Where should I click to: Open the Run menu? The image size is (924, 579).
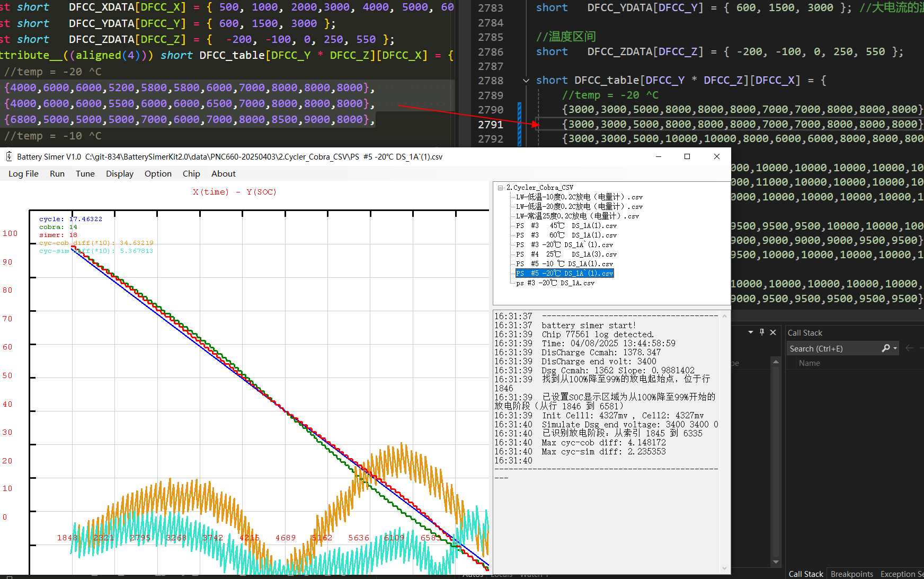(57, 173)
